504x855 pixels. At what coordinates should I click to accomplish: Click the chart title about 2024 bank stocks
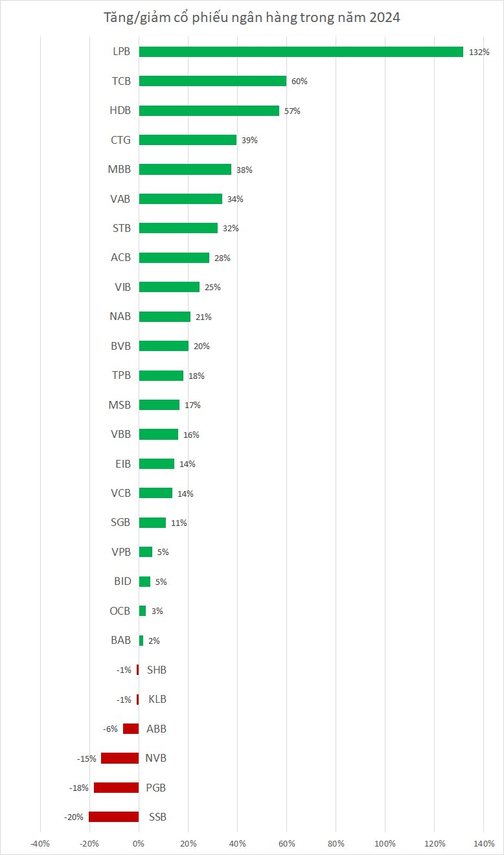tap(252, 18)
